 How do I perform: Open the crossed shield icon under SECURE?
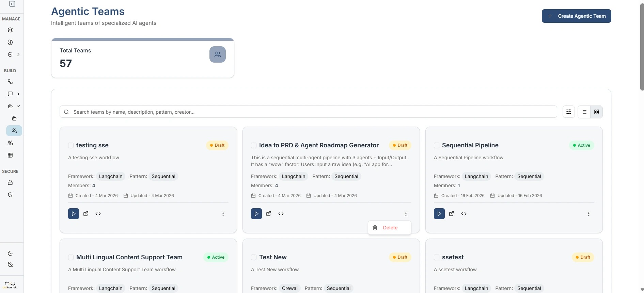click(10, 195)
